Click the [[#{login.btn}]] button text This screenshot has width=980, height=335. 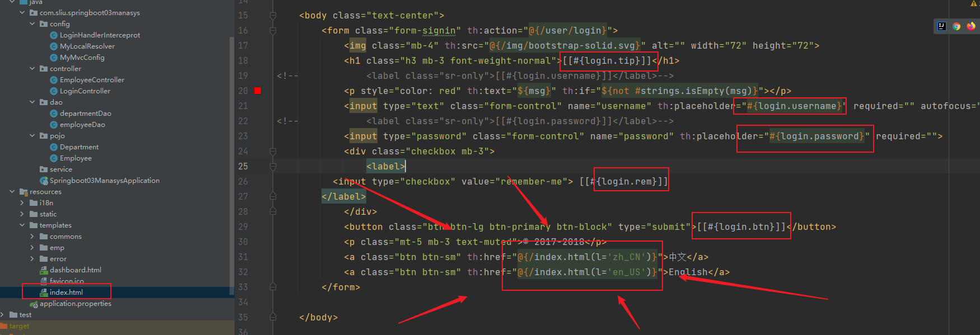741,227
